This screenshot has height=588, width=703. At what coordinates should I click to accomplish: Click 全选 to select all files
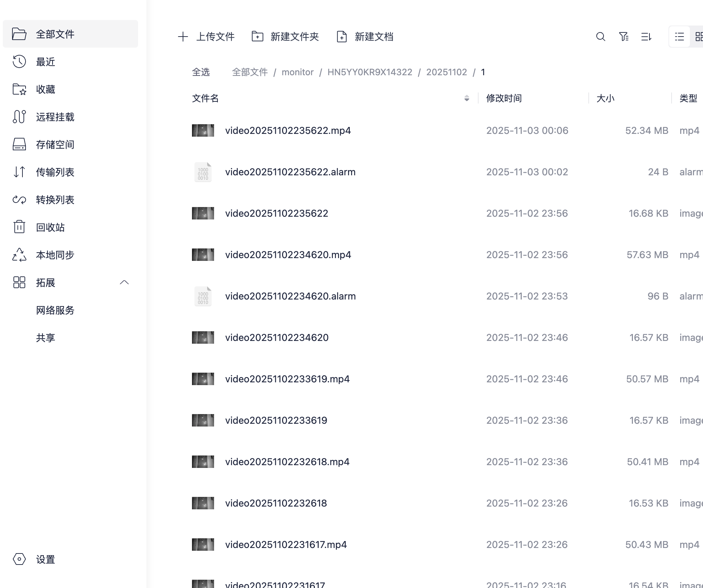(201, 72)
